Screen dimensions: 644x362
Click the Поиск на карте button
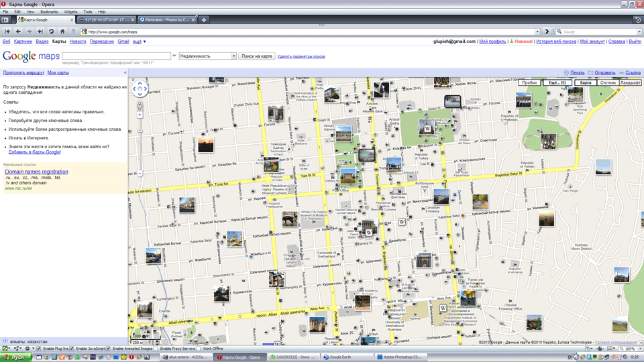coord(257,56)
